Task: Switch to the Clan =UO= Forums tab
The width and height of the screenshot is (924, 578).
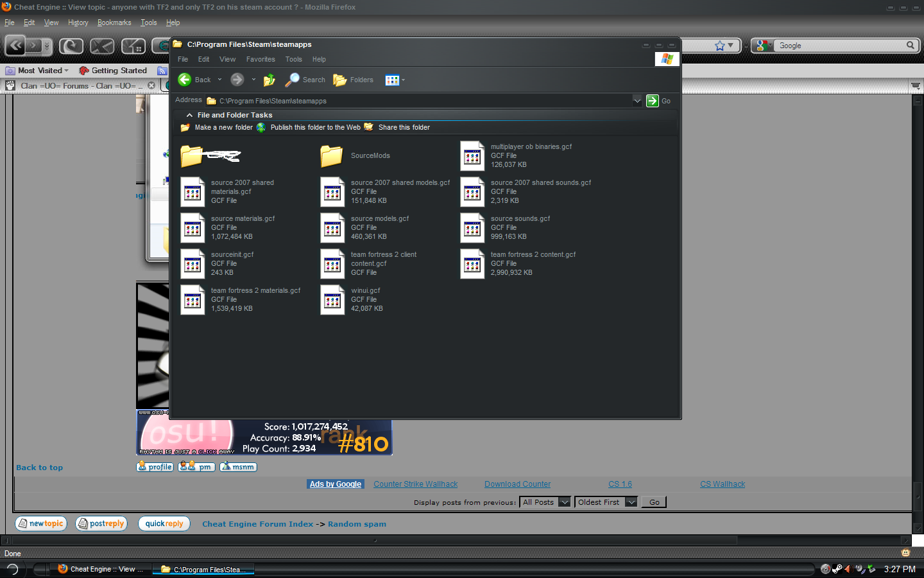Action: pyautogui.click(x=81, y=85)
